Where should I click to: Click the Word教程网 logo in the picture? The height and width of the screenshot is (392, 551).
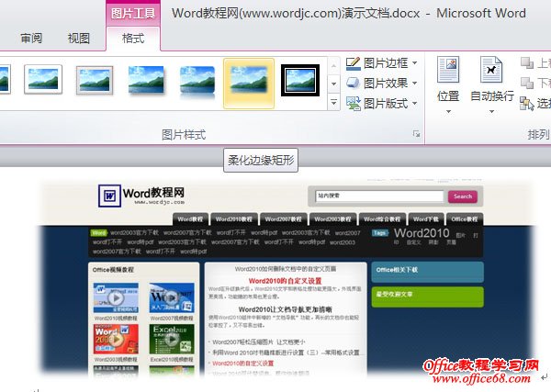click(141, 196)
